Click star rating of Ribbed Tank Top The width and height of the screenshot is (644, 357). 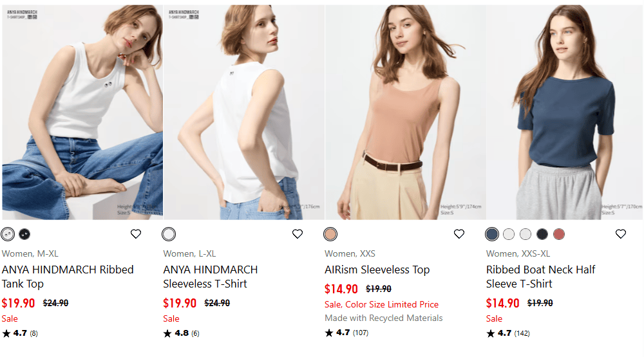(6, 333)
